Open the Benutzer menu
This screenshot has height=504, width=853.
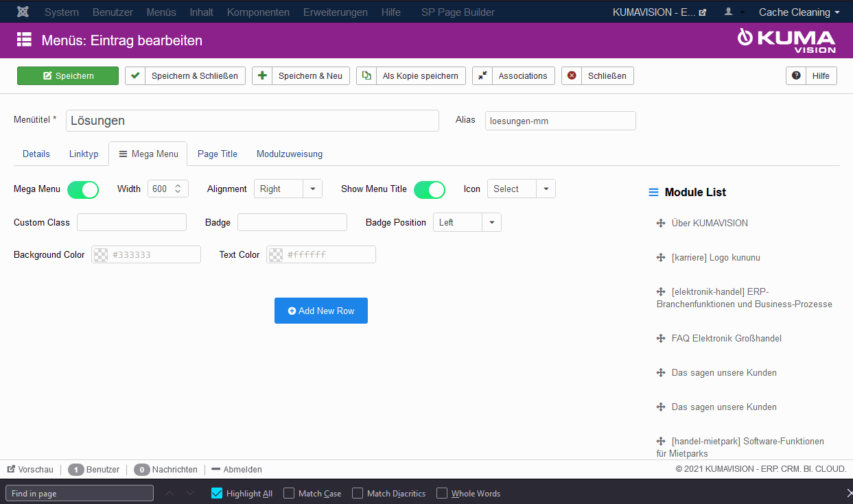click(x=113, y=12)
